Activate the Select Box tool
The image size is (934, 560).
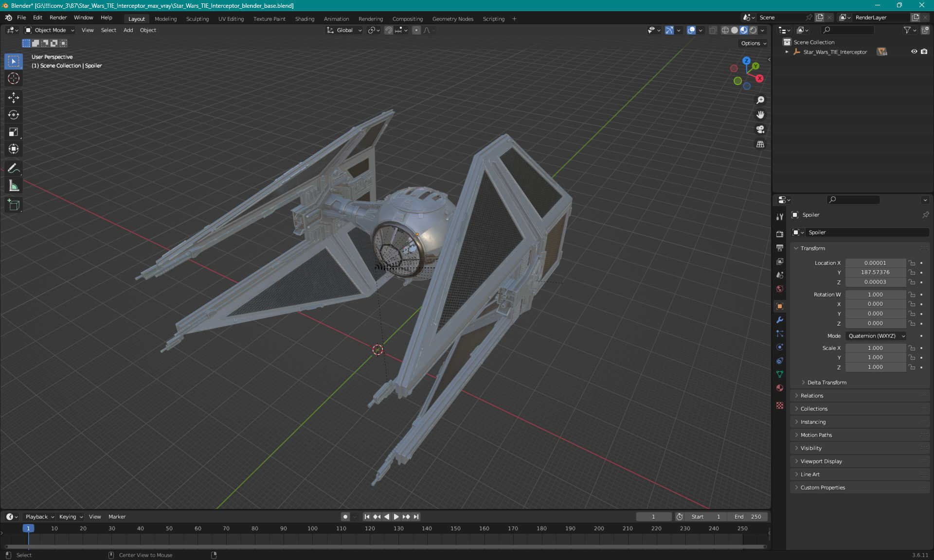click(x=14, y=61)
